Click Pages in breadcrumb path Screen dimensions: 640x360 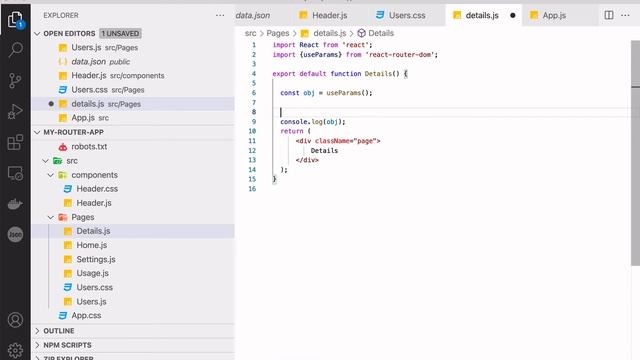point(278,33)
